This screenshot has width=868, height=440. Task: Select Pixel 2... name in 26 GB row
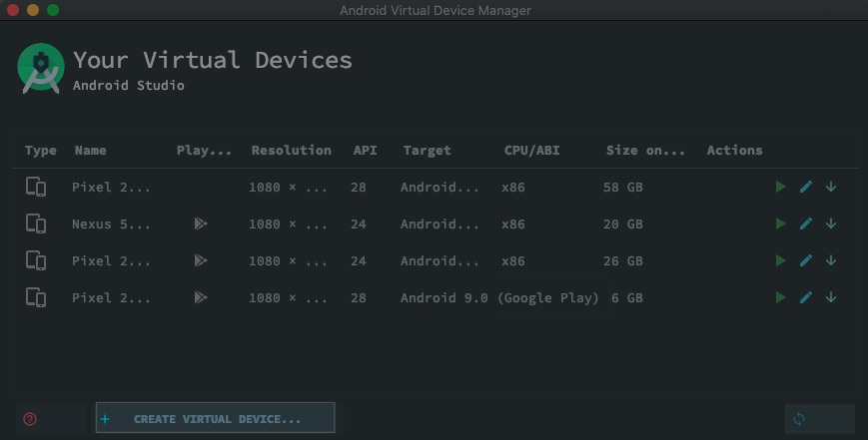(111, 260)
